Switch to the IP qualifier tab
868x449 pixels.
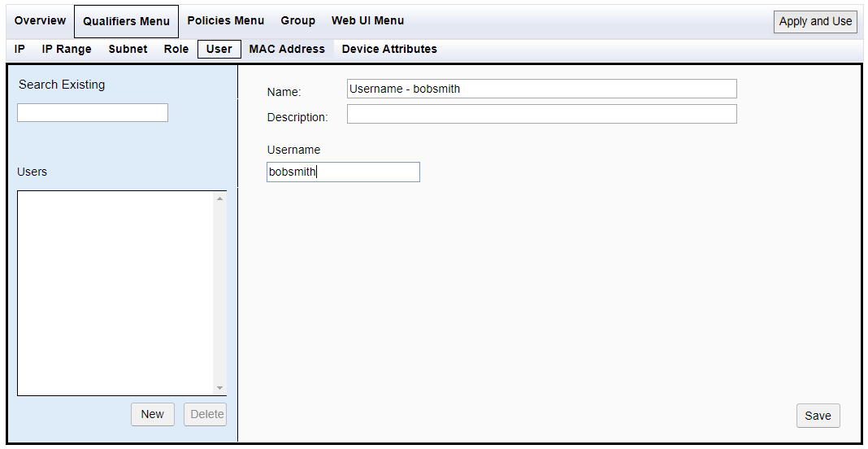pos(20,49)
